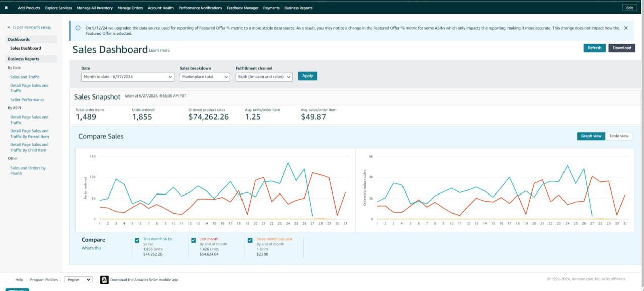
Task: Open the Sales breakdown dropdown
Action: (x=205, y=77)
